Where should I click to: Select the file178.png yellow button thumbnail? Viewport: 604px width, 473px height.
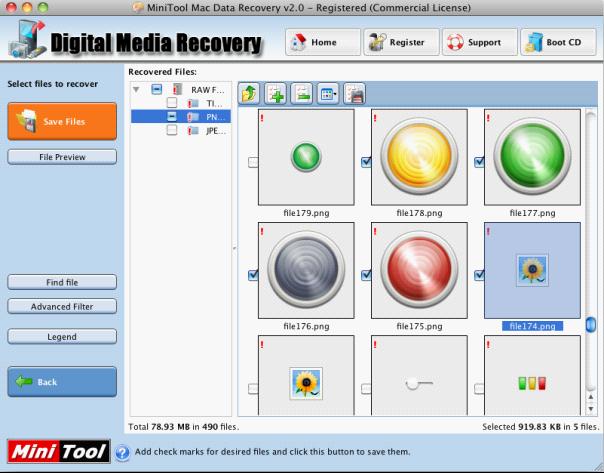tap(419, 157)
